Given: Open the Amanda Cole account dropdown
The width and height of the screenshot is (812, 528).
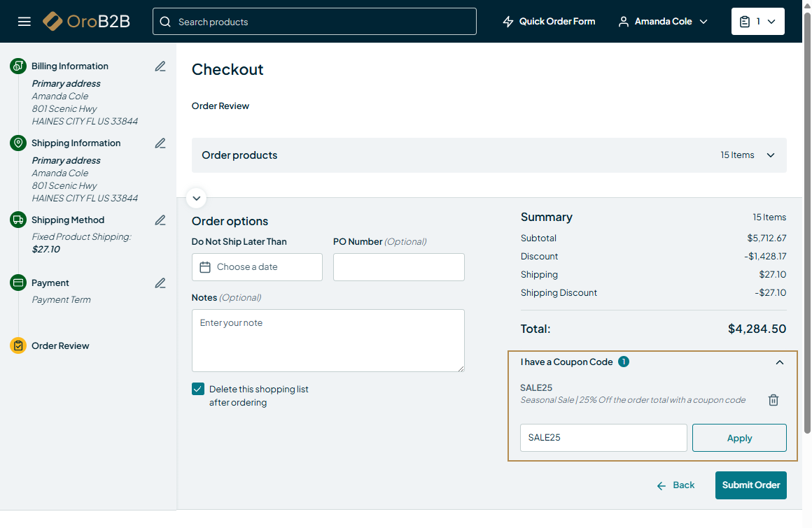Looking at the screenshot, I should click(663, 22).
